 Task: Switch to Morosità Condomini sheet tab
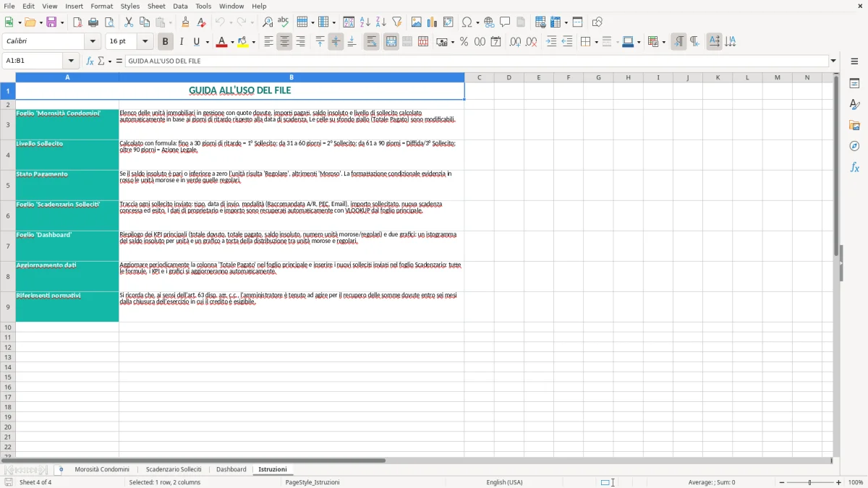click(102, 470)
